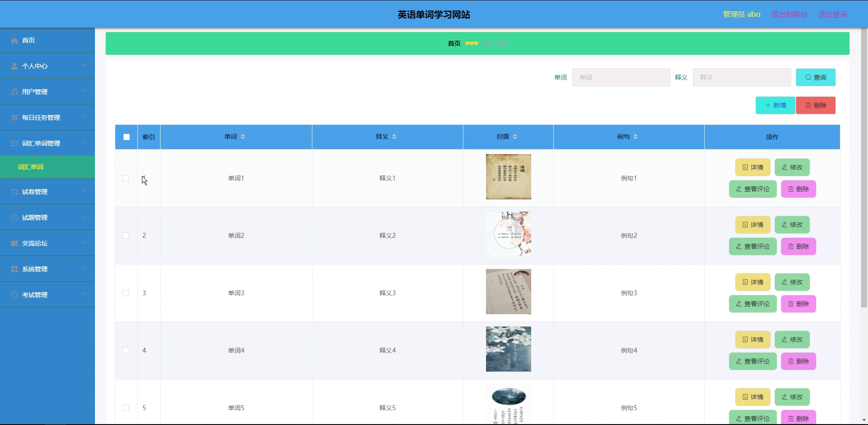Expand the 交流论坛 chevron

click(x=83, y=243)
